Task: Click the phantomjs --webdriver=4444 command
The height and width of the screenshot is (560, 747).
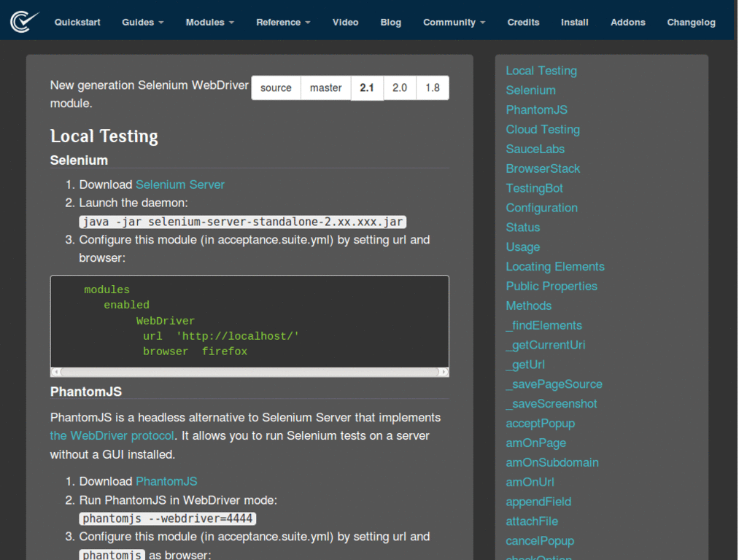Action: click(168, 518)
